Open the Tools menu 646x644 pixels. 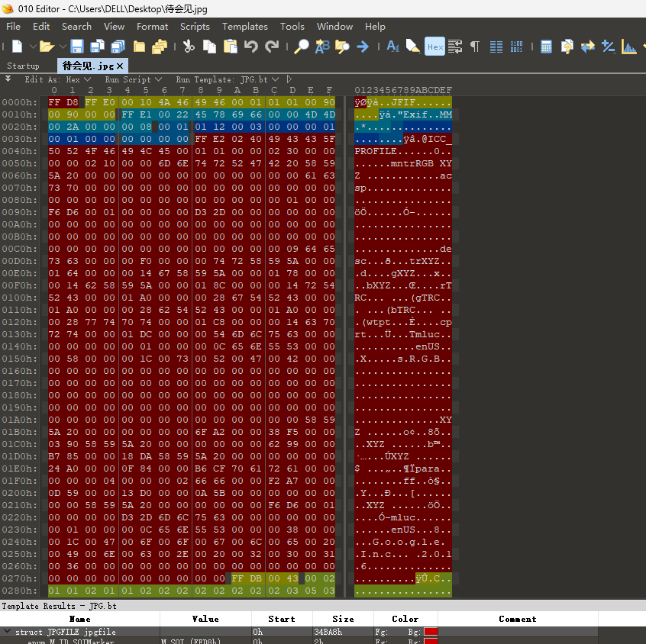pos(292,27)
